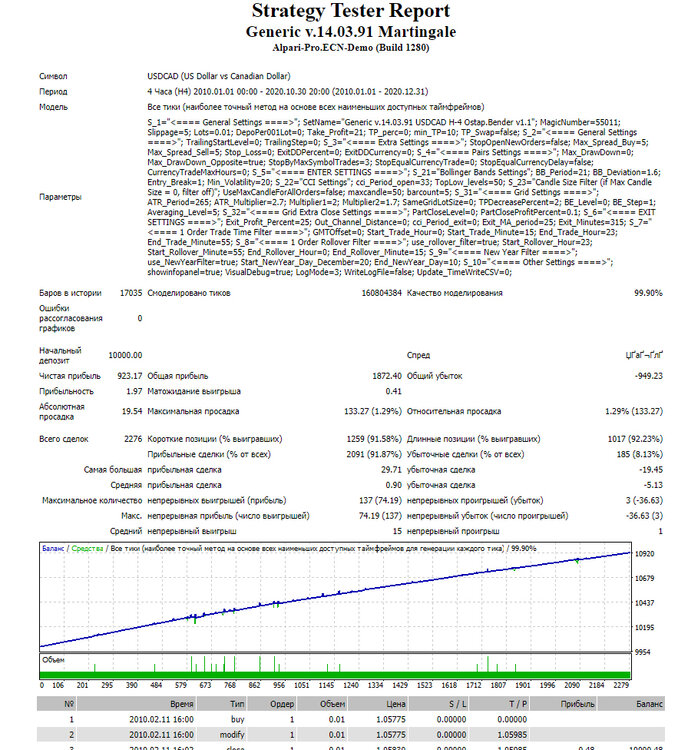Click the 'Время' table column header
Image resolution: width=678 pixels, height=750 pixels.
click(x=182, y=704)
